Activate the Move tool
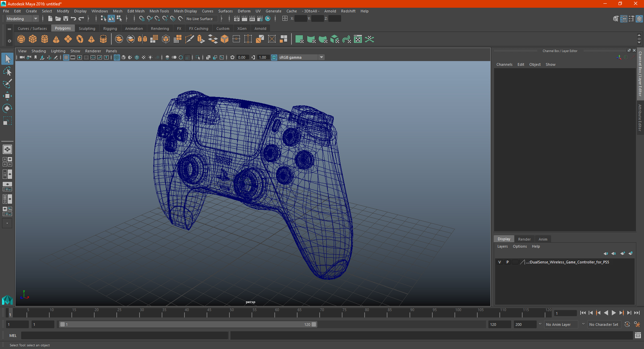644x349 pixels. tap(7, 96)
